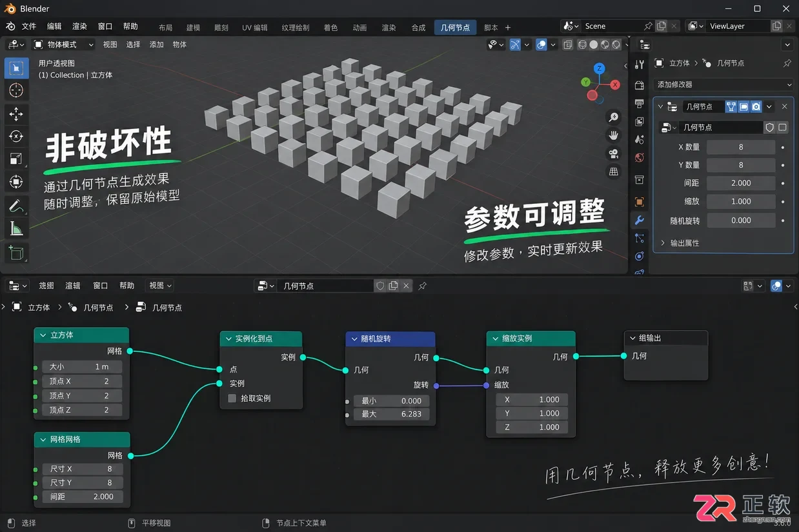Click the Z axis on the navigation gizmo
The height and width of the screenshot is (532, 799).
(600, 68)
